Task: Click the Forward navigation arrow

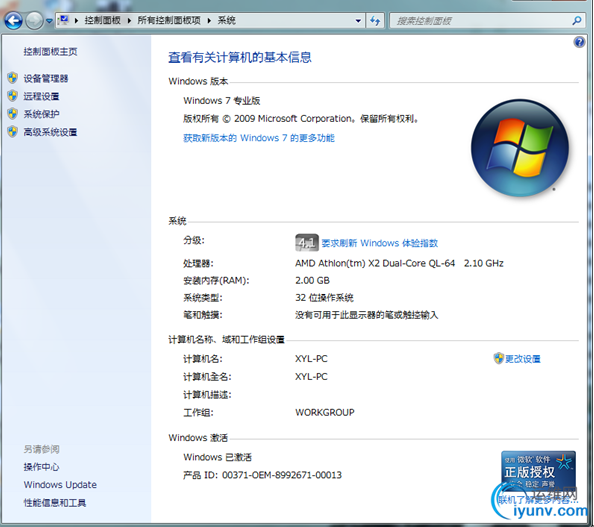Action: (34, 20)
